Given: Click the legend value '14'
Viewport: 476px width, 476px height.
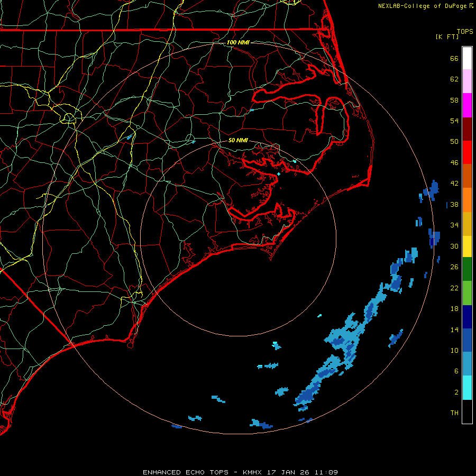Looking at the screenshot, I should tap(454, 329).
